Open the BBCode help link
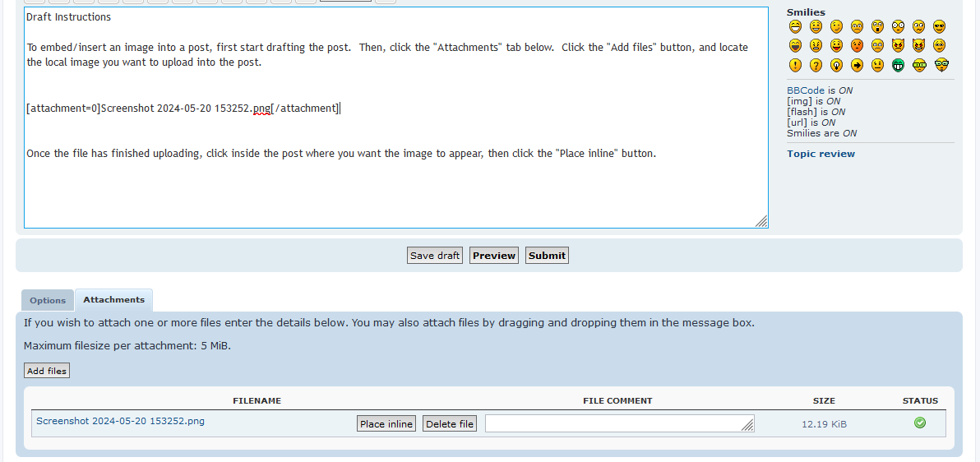Viewport: 980px width, 462px height. point(805,90)
